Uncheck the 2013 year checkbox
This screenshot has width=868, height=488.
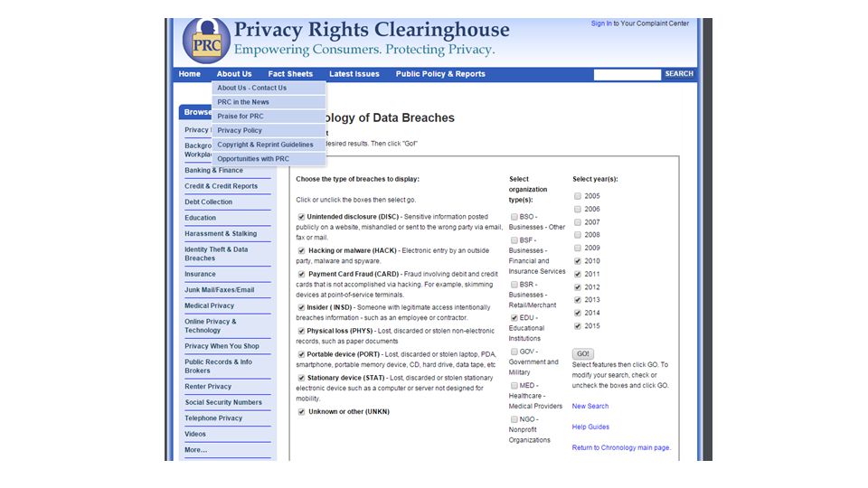click(x=578, y=300)
